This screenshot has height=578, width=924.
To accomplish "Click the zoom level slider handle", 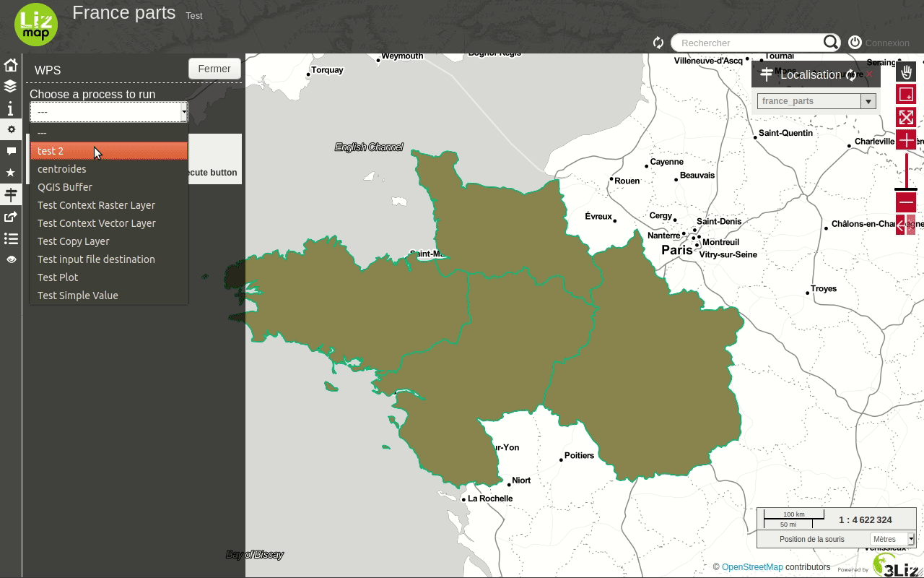I will [x=906, y=189].
